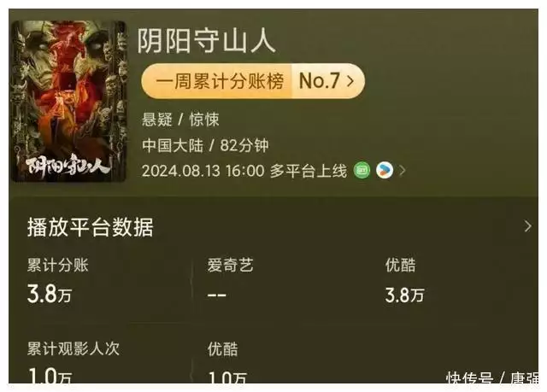
Task: Click the 一周累计分账榜 label
Action: point(220,81)
